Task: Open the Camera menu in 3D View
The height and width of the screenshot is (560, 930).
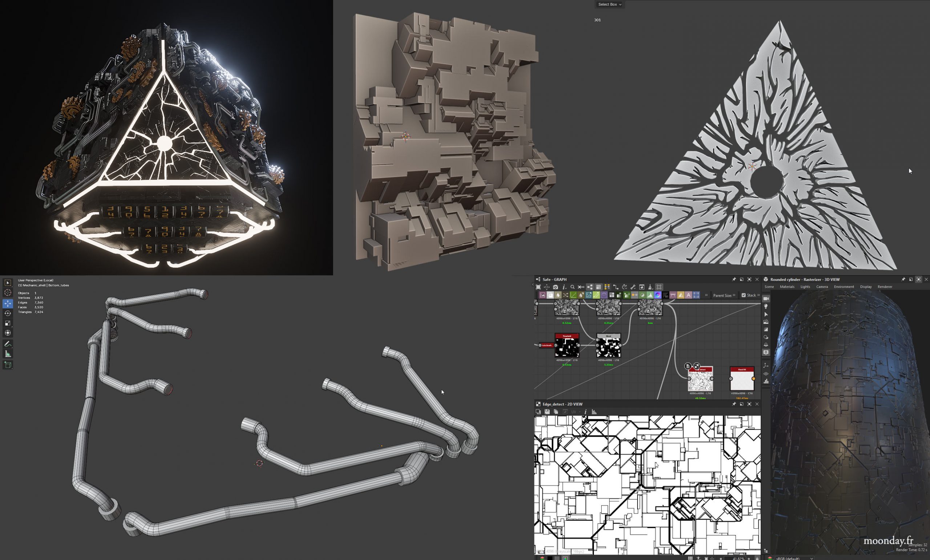Action: coord(822,287)
